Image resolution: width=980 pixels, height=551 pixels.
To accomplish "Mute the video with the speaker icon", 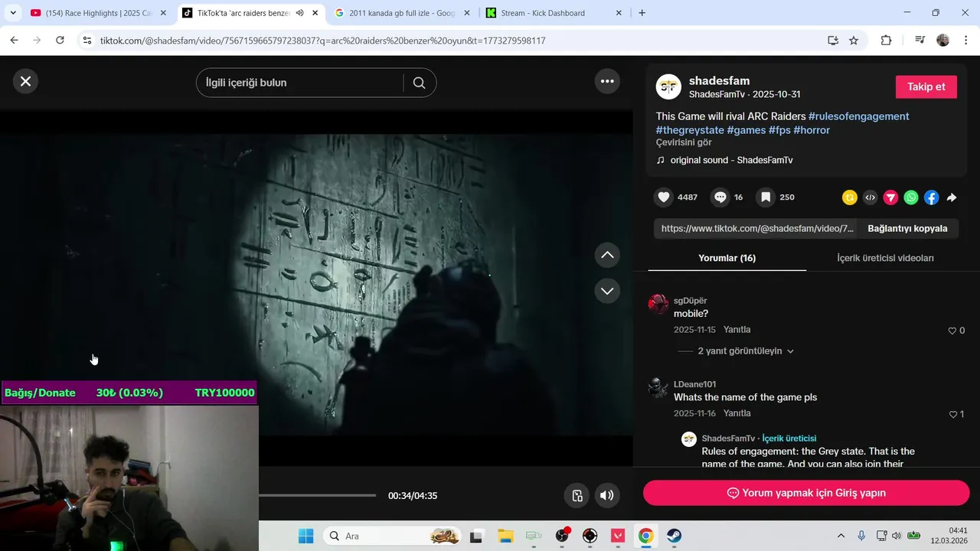I will point(606,495).
